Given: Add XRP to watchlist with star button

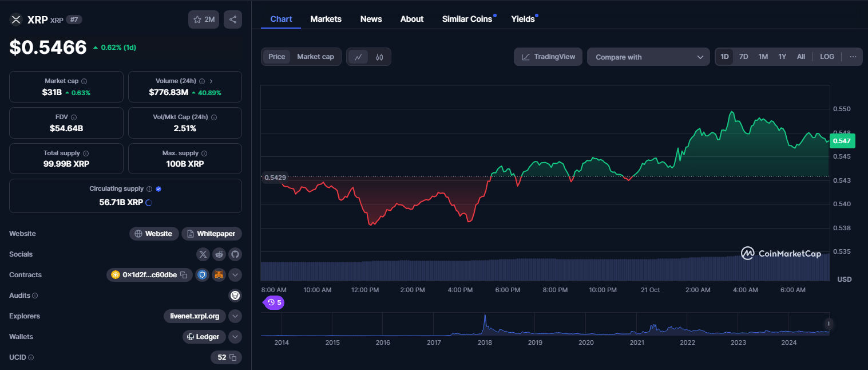Looking at the screenshot, I should pos(204,19).
